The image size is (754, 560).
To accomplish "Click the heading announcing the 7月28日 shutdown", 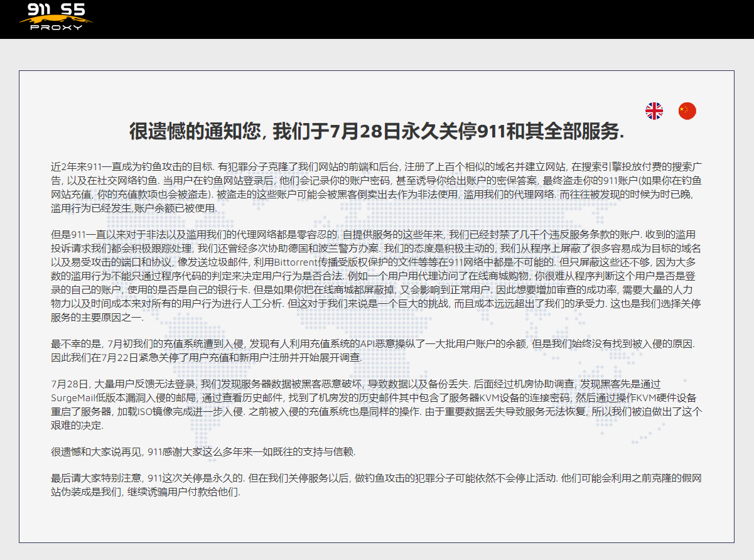I will click(377, 132).
